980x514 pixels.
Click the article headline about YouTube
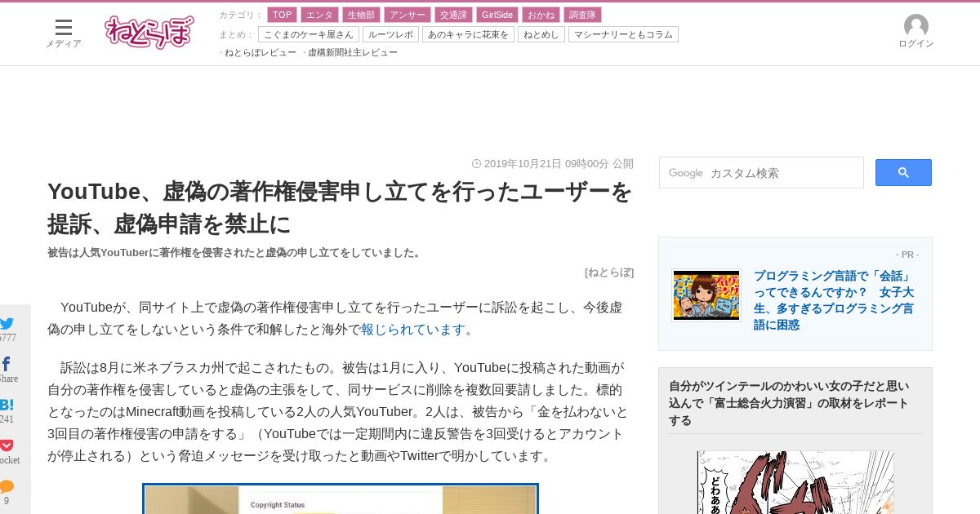pyautogui.click(x=340, y=207)
